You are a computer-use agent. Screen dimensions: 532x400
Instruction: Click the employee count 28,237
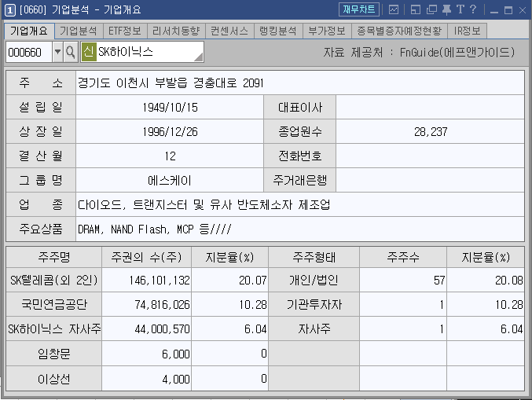click(x=431, y=132)
